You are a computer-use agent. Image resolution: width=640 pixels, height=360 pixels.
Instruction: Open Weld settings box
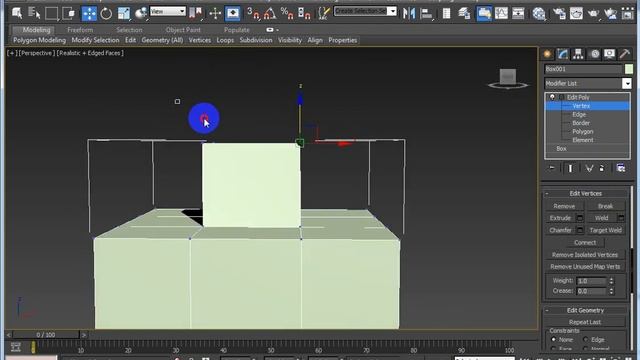click(x=621, y=218)
